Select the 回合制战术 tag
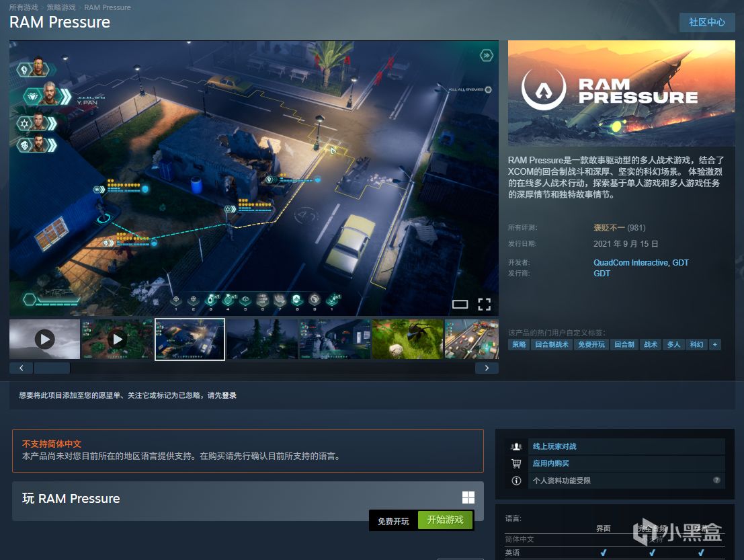744x560 pixels. coord(552,345)
